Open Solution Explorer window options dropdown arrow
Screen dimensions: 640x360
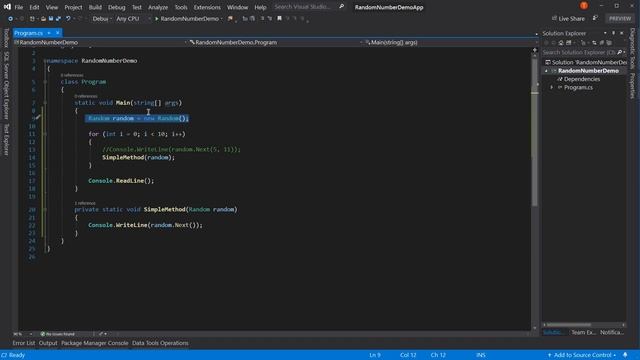[605, 33]
